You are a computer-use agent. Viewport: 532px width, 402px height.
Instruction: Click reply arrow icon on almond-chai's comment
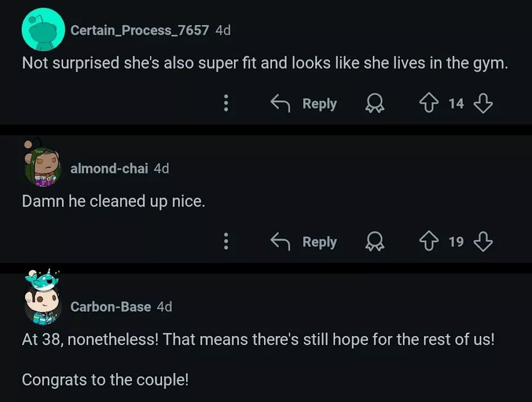[279, 242]
